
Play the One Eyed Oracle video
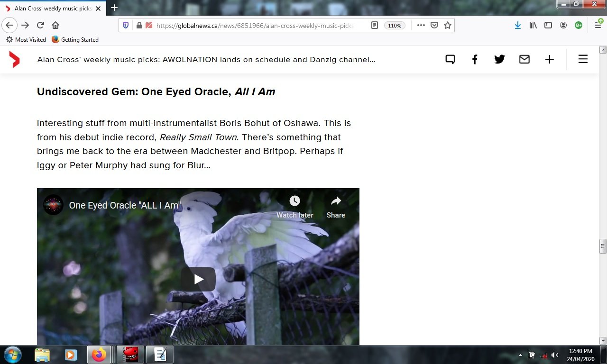click(x=198, y=279)
